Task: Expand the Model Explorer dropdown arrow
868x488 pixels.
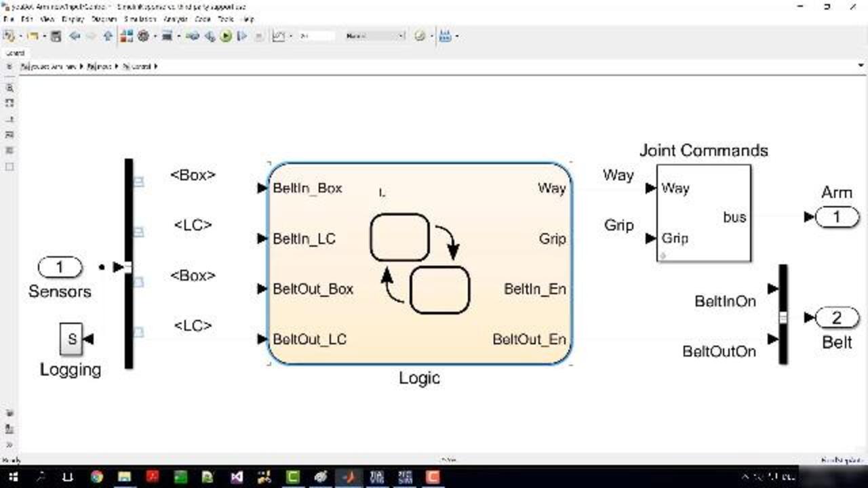Action: tap(178, 36)
